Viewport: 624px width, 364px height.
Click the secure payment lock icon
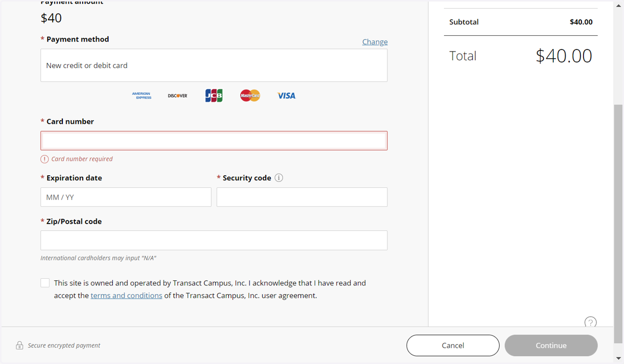tap(19, 345)
